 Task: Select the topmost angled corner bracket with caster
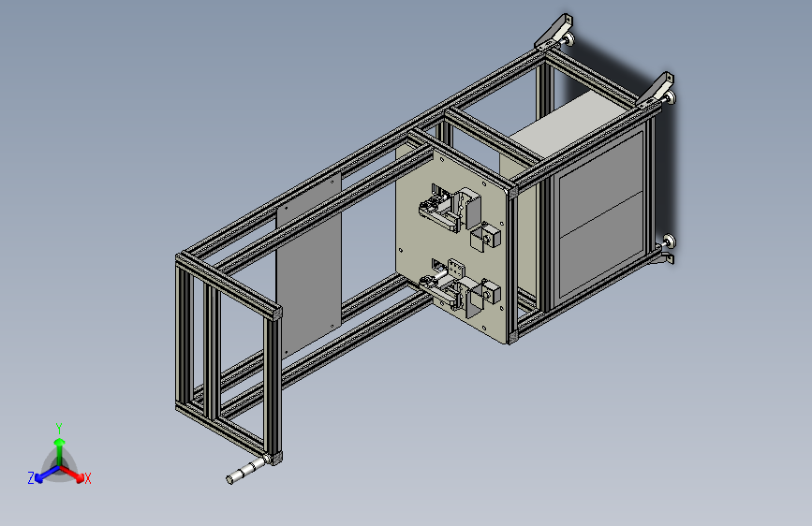(x=555, y=31)
